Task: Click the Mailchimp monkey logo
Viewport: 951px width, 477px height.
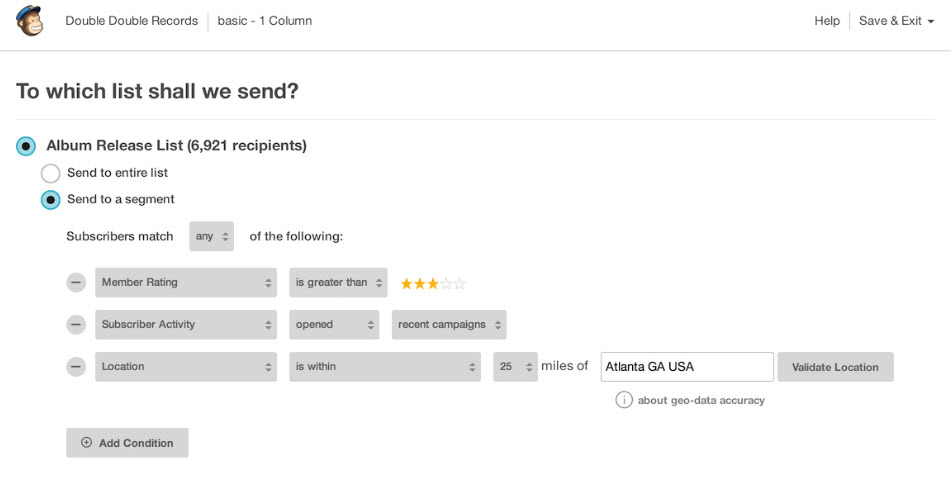Action: pyautogui.click(x=30, y=21)
